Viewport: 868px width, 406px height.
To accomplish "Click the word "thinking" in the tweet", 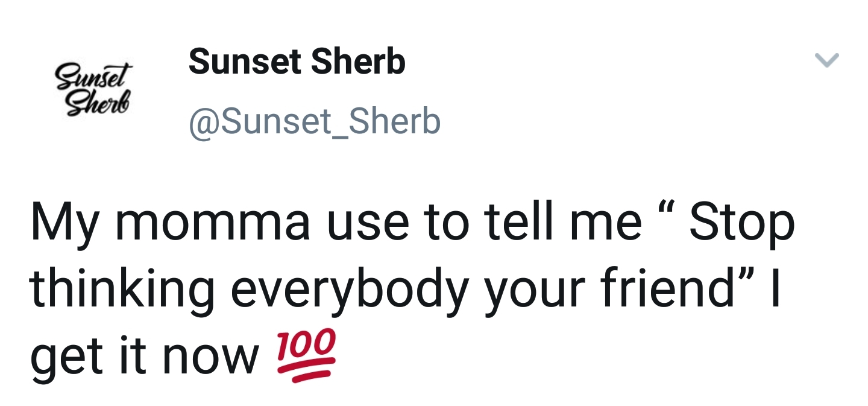I will point(122,289).
